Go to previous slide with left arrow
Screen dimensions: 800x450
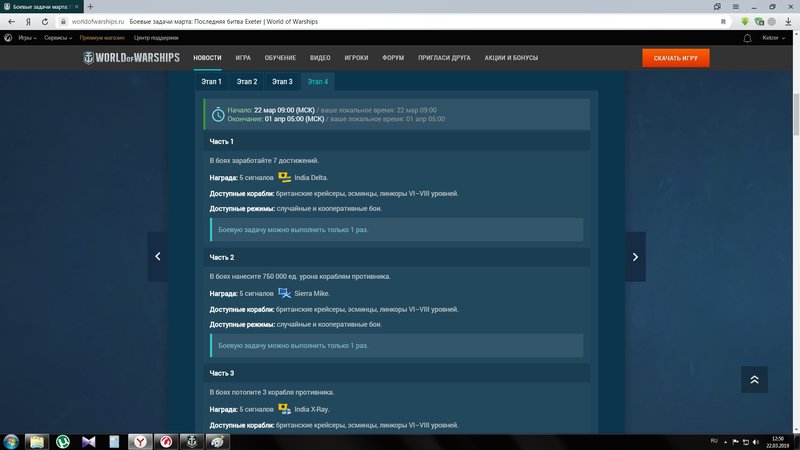(158, 257)
